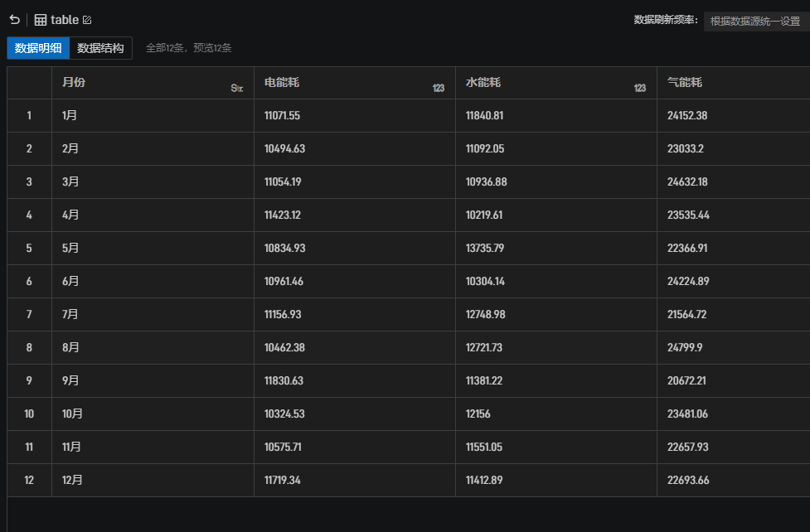Screen dimensions: 810x532
Task: Click the 月份 column header
Action: [x=153, y=83]
